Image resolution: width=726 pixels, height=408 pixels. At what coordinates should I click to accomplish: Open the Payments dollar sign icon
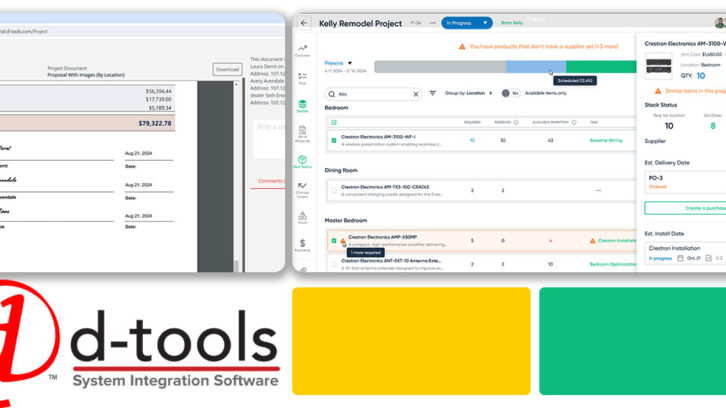[x=303, y=244]
